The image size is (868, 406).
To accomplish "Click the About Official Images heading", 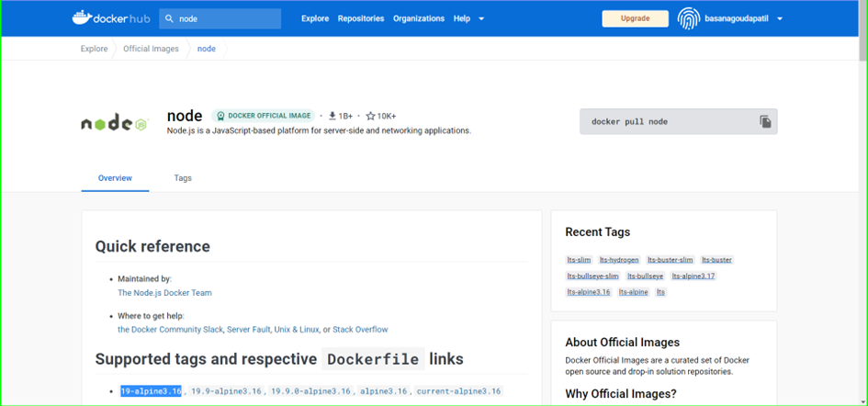I will pyautogui.click(x=622, y=343).
